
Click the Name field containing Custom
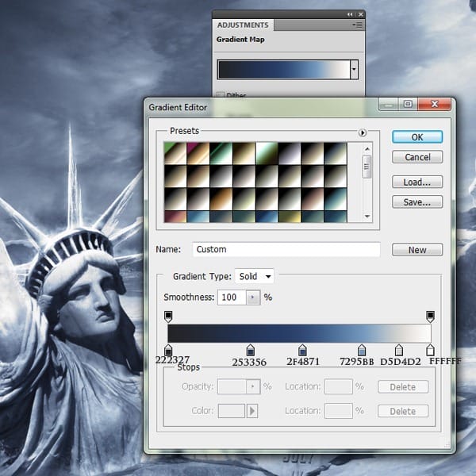point(286,249)
